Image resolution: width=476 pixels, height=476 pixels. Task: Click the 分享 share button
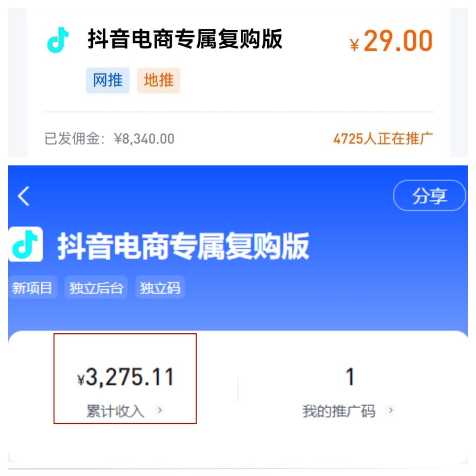(429, 196)
